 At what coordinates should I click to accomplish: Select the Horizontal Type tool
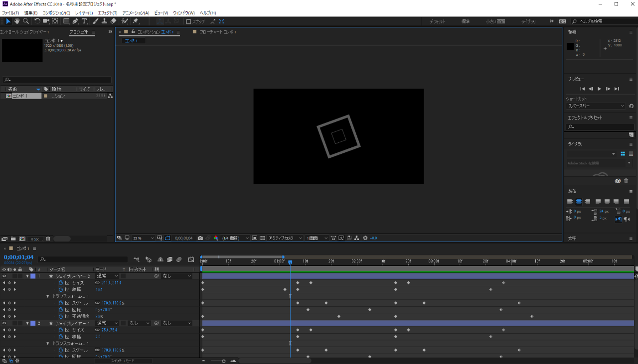click(84, 21)
